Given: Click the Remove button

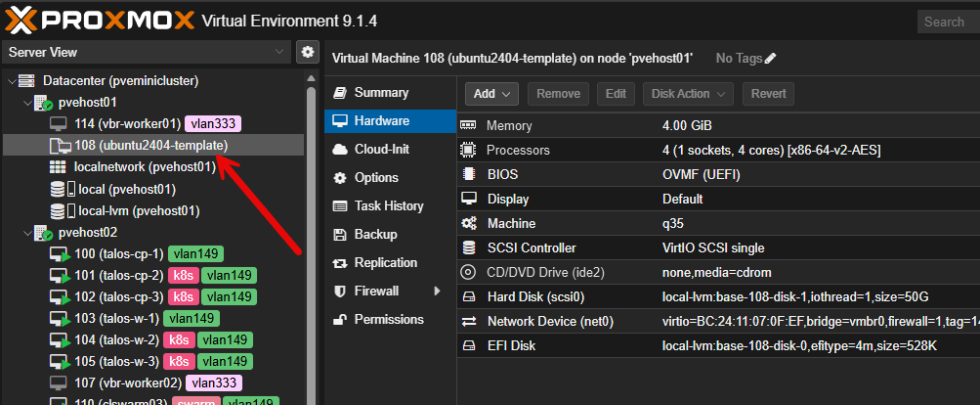Looking at the screenshot, I should [x=558, y=94].
